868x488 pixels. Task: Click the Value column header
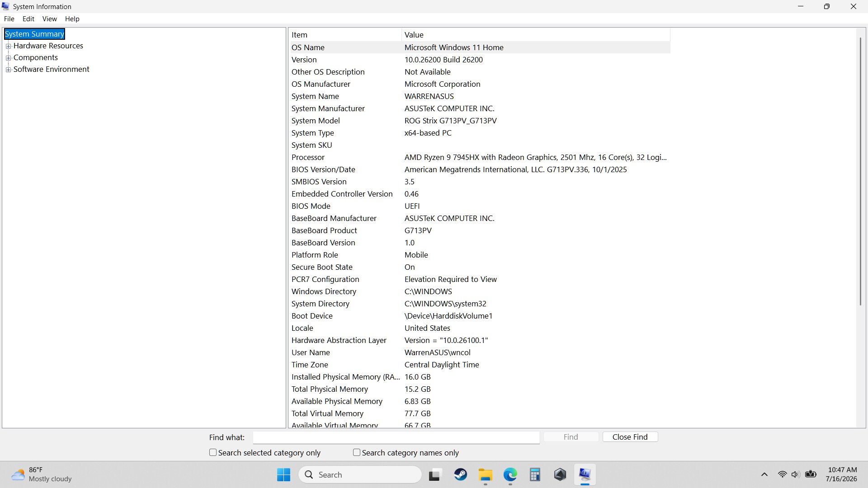536,35
